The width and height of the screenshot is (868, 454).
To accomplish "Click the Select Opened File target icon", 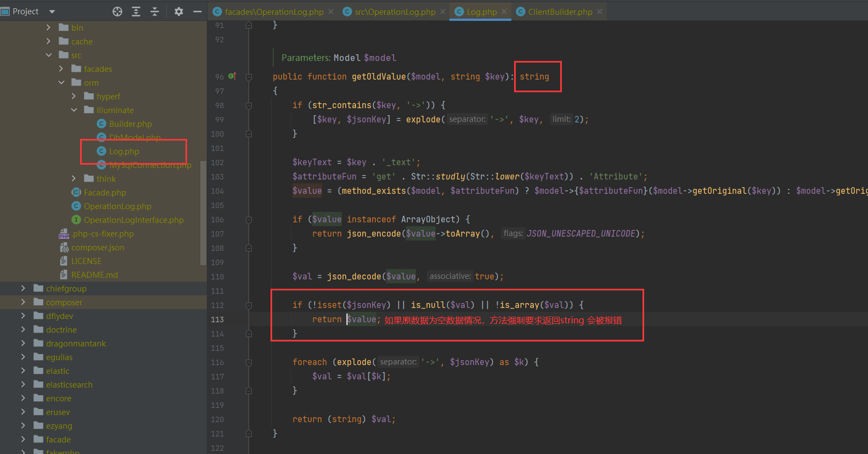I will 117,12.
